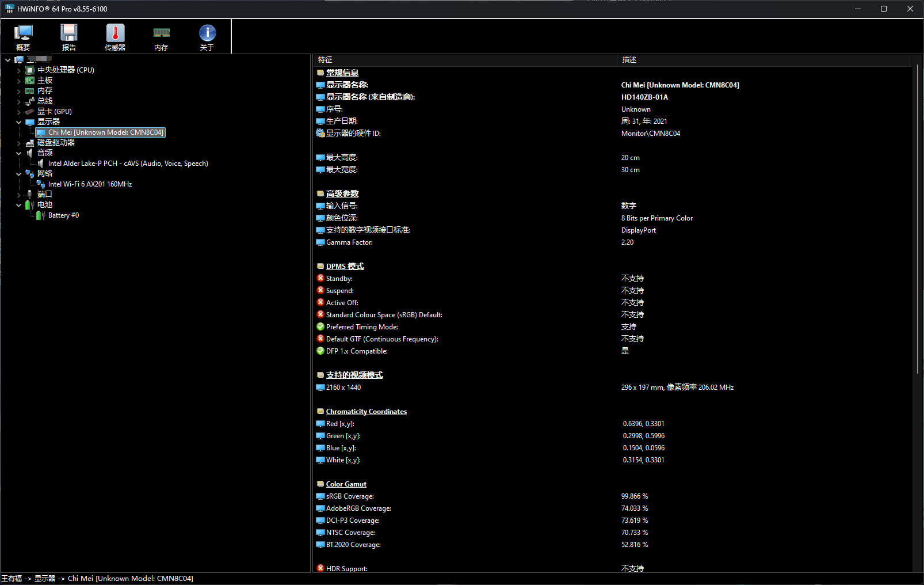Select the 音频 speaker icon in tree
This screenshot has height=585, width=924.
pyautogui.click(x=30, y=153)
